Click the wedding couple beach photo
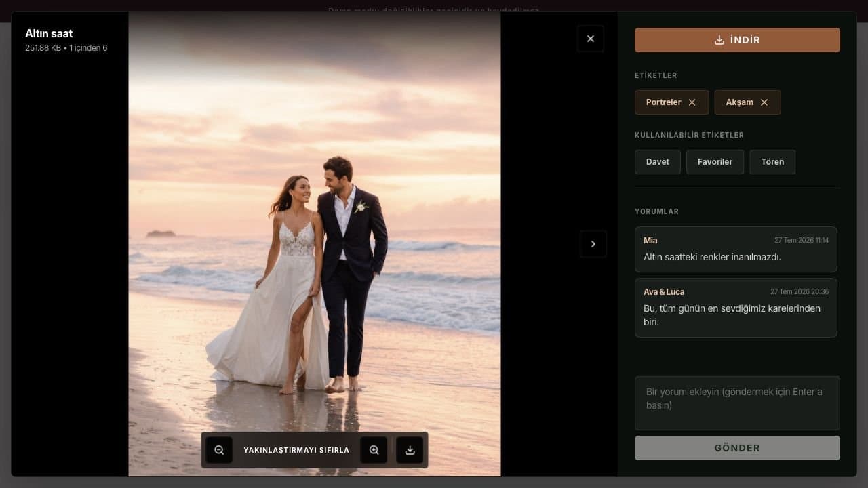 (315, 244)
